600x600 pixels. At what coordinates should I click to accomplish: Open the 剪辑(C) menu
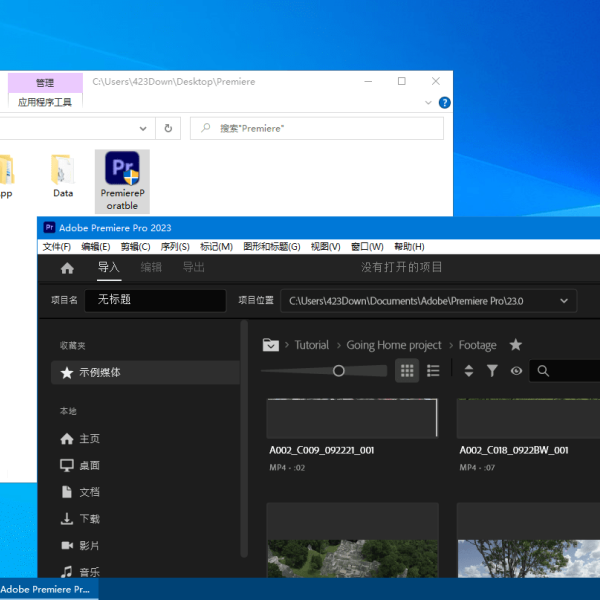pyautogui.click(x=135, y=246)
